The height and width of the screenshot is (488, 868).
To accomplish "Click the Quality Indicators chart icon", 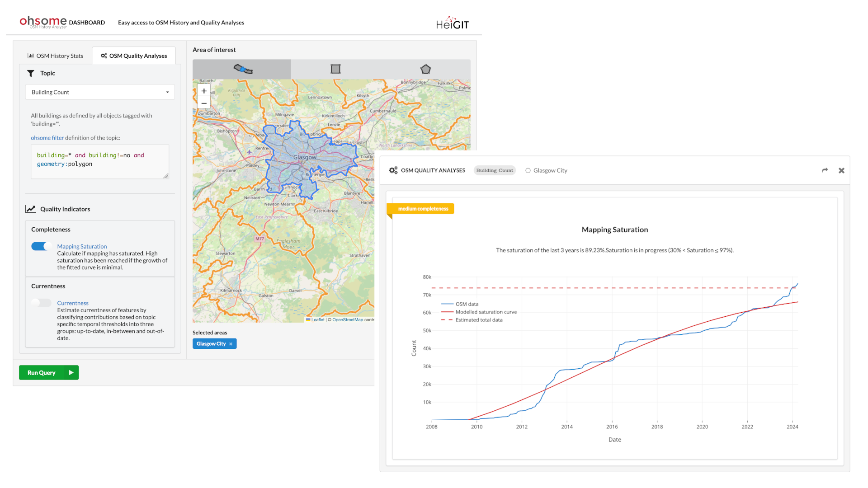I will (31, 209).
